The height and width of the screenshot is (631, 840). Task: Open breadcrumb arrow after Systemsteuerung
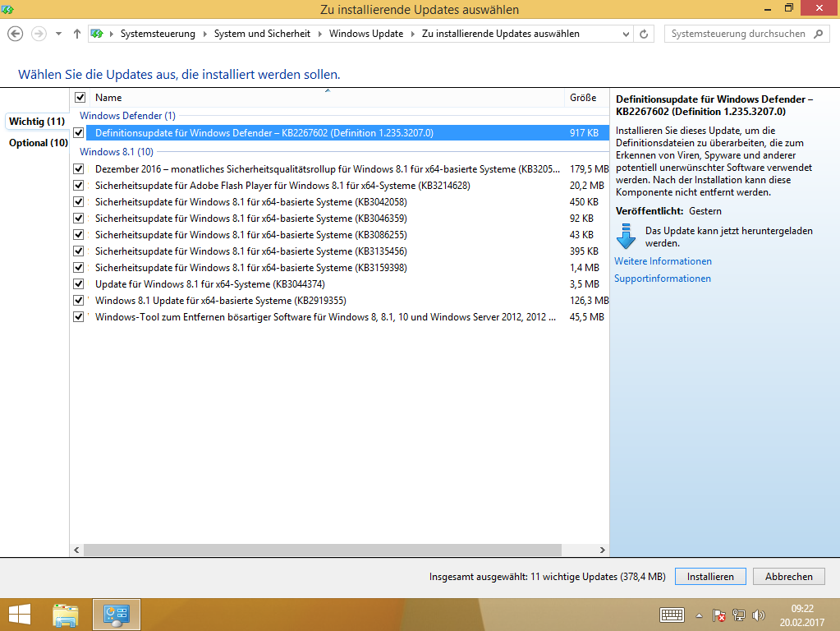[x=204, y=34]
